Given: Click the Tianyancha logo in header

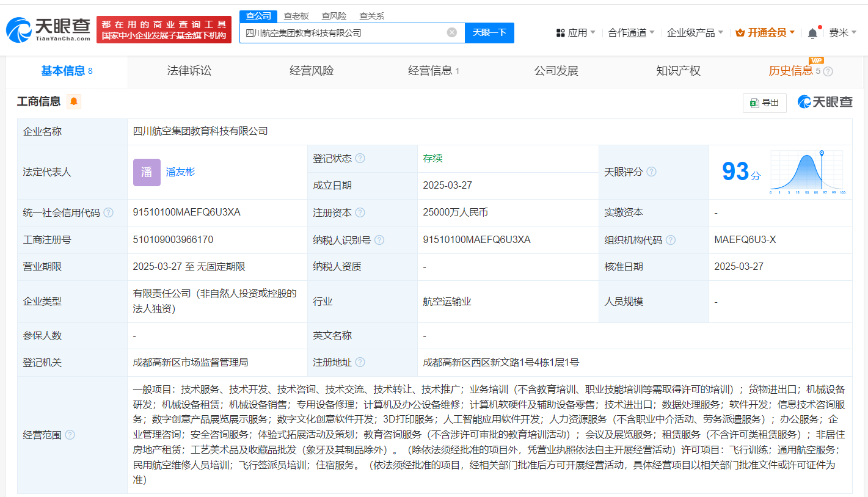Looking at the screenshot, I should click(48, 29).
